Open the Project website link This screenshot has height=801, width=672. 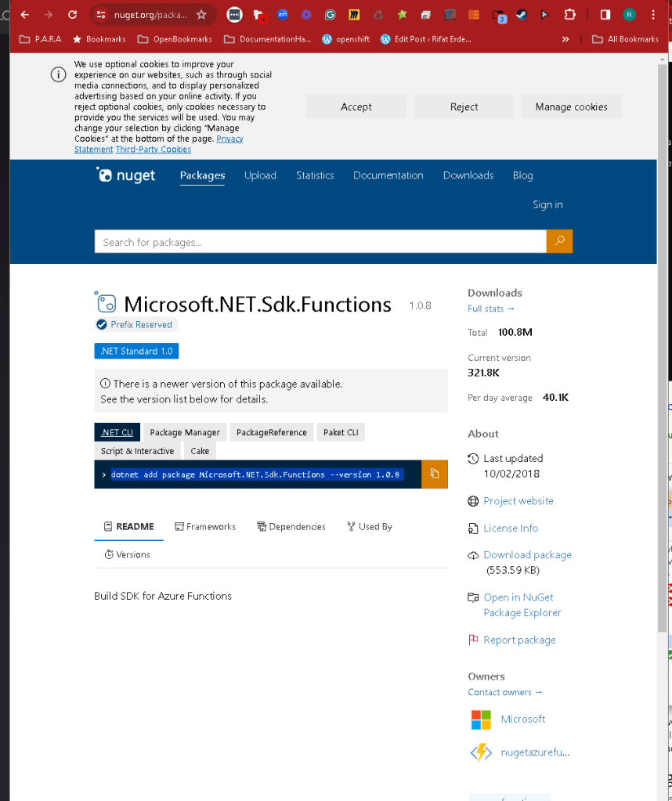518,500
